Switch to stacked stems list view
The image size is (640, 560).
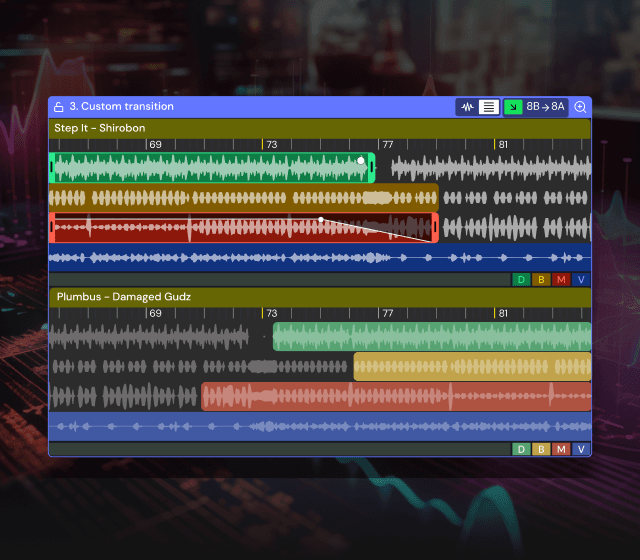point(489,107)
